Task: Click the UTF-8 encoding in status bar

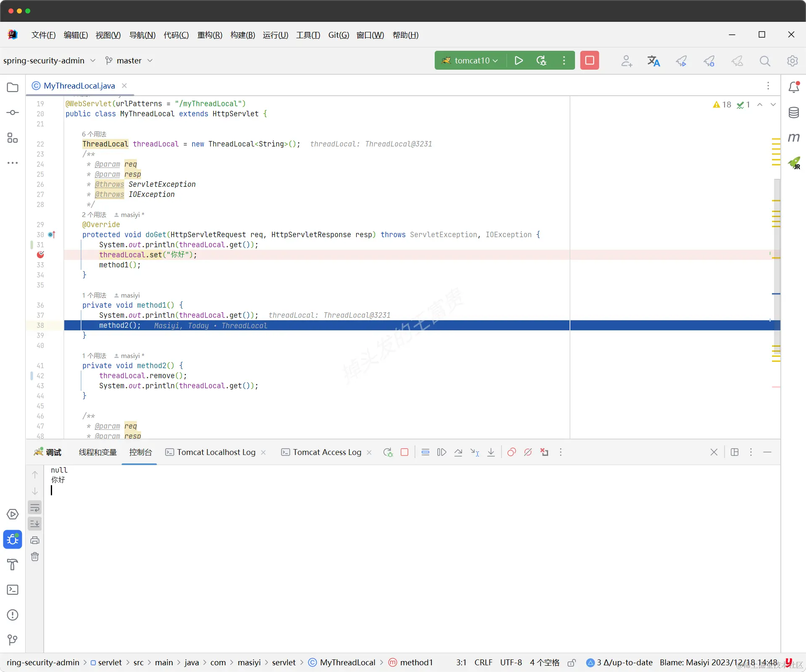Action: [x=511, y=662]
